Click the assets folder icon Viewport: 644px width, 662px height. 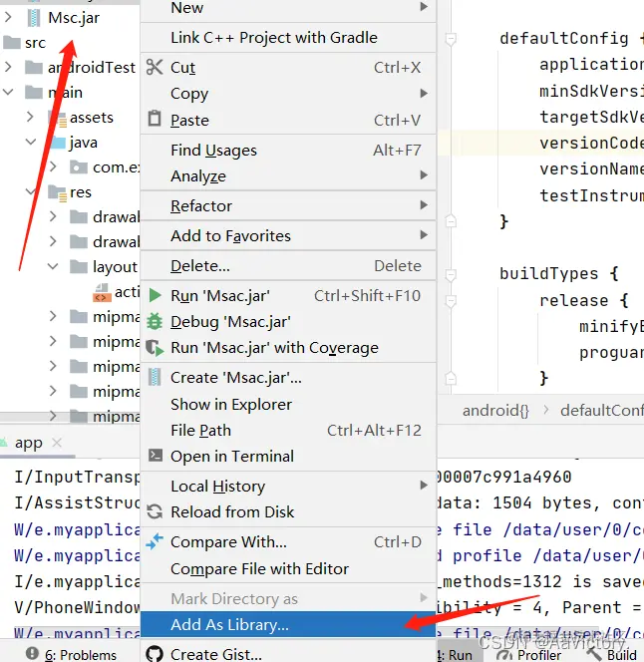57,118
